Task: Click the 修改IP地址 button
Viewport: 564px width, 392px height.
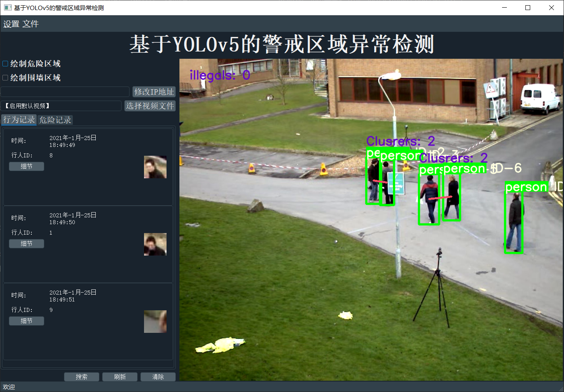Action: (154, 92)
